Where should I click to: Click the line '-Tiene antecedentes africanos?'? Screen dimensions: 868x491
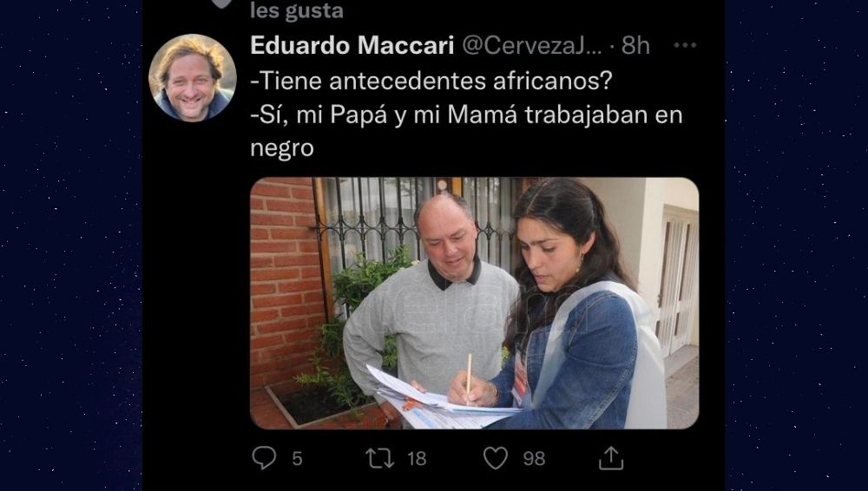click(x=431, y=81)
